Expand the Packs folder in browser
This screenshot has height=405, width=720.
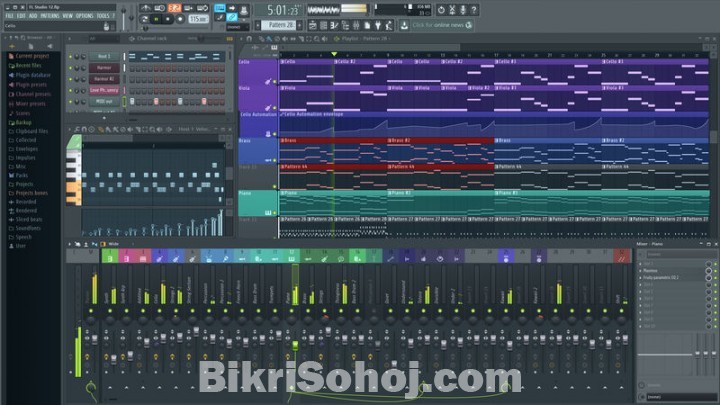point(18,175)
